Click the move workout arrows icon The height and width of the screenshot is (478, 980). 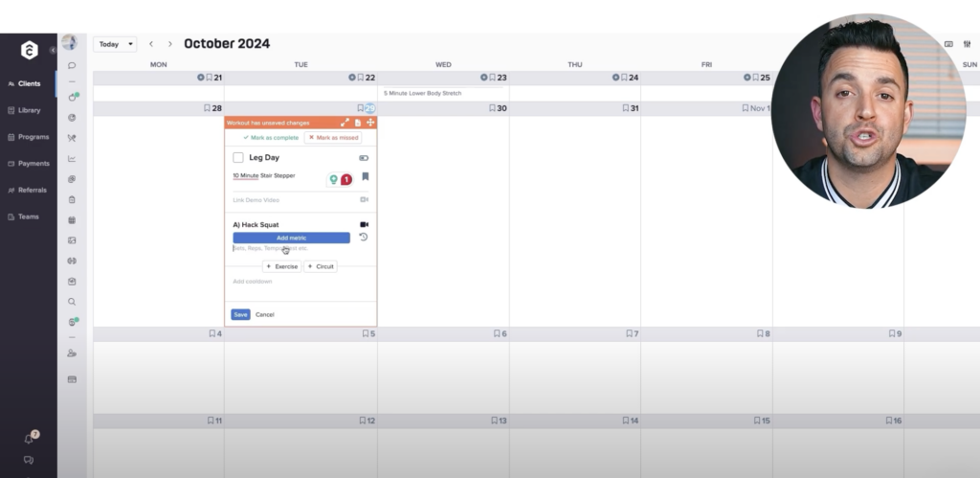(369, 123)
